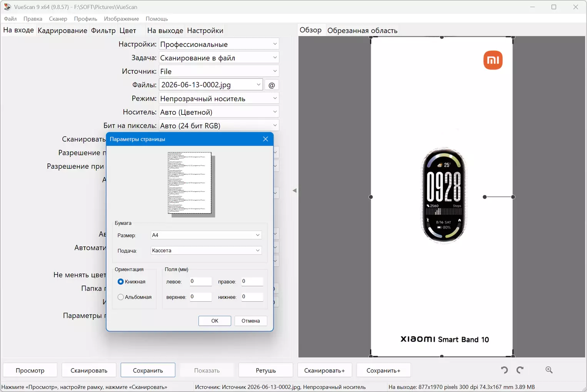
Task: Switch to the Настройки tab
Action: [205, 30]
